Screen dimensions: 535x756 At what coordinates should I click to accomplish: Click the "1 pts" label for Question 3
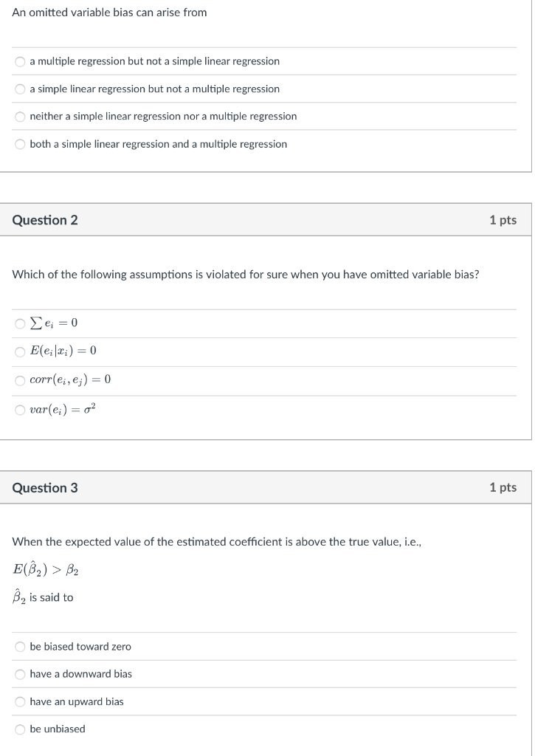(504, 487)
